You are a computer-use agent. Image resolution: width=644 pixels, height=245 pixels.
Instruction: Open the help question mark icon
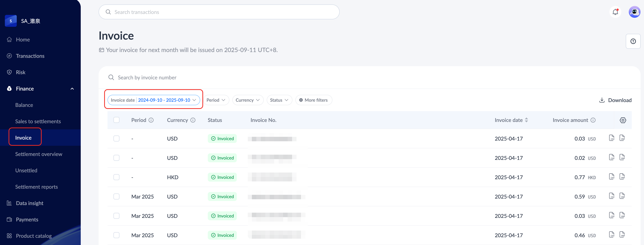(x=633, y=41)
